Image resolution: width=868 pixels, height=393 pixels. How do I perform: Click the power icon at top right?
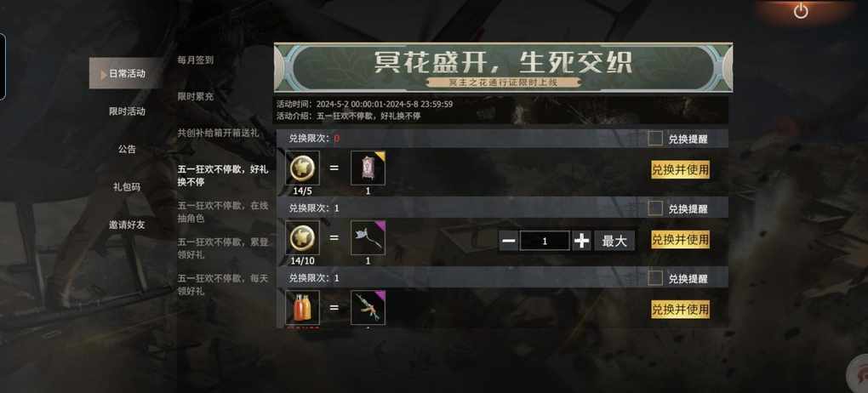coord(801,11)
